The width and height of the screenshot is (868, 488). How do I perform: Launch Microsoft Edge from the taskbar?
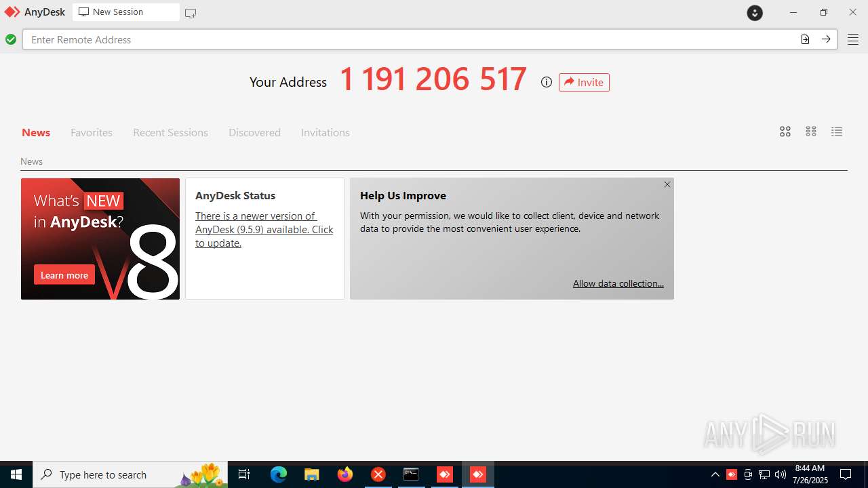(x=279, y=474)
